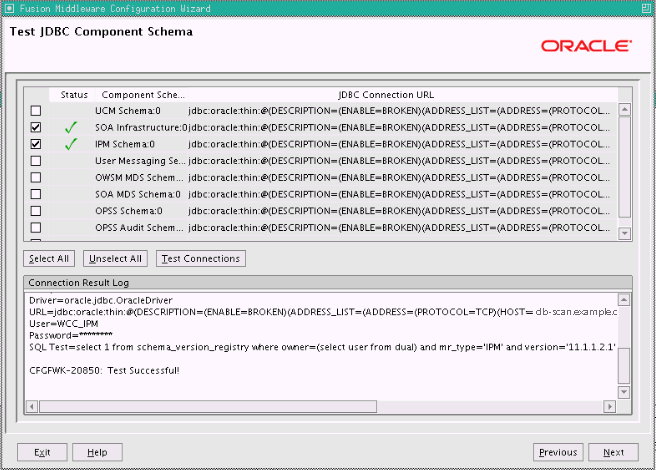This screenshot has height=470, width=656.
Task: Click the maximize icon in title bar
Action: pos(646,8)
